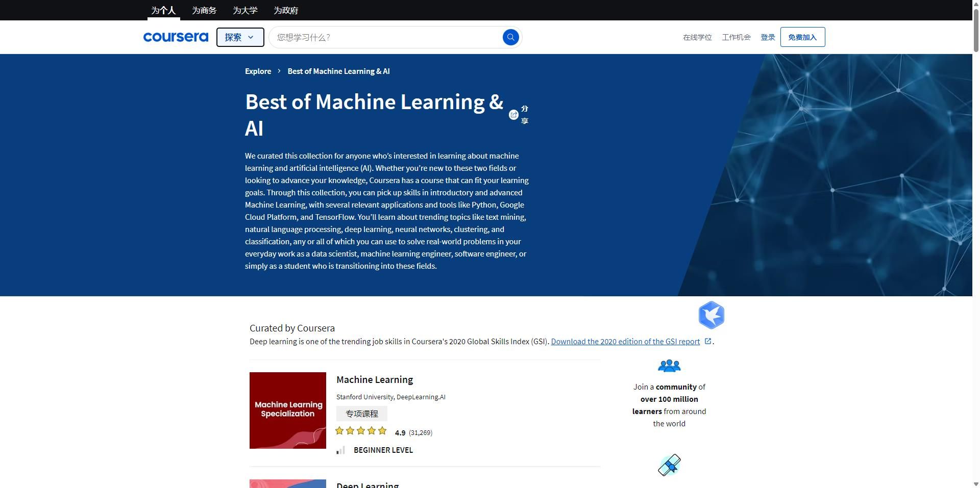The image size is (980, 488).
Task: Click the Machine Learning Specialization thumbnail
Action: pyautogui.click(x=288, y=410)
